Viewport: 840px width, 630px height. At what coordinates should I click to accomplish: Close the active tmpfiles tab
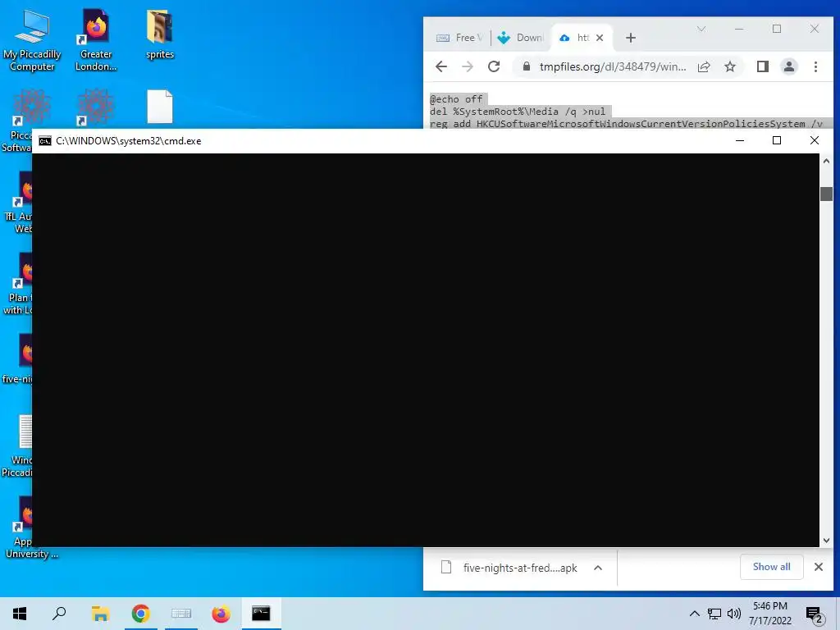(x=600, y=38)
